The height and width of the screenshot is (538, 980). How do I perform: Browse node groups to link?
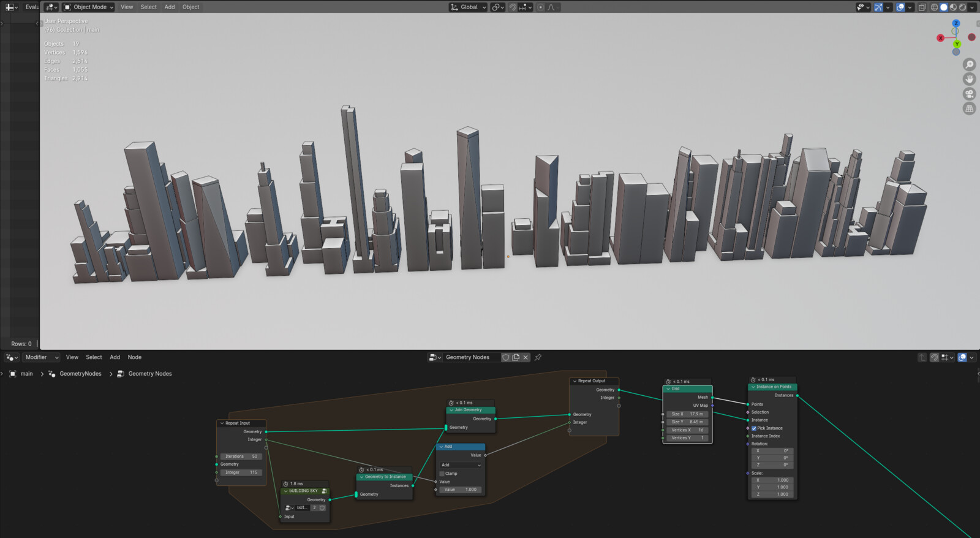pyautogui.click(x=435, y=357)
